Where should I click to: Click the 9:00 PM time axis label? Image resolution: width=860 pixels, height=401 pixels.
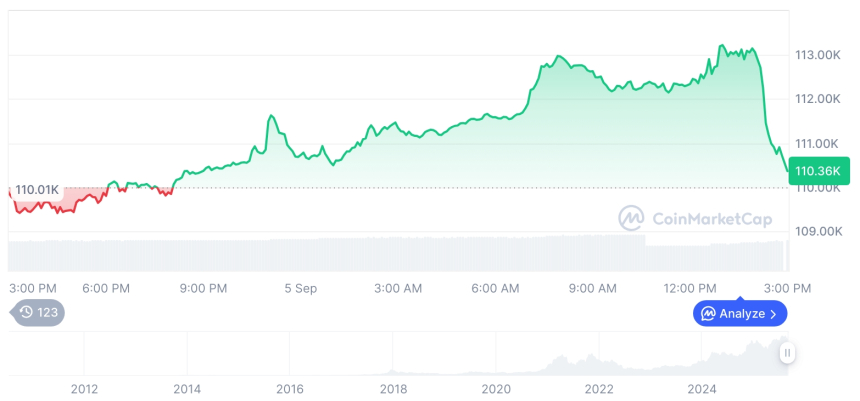coord(203,288)
